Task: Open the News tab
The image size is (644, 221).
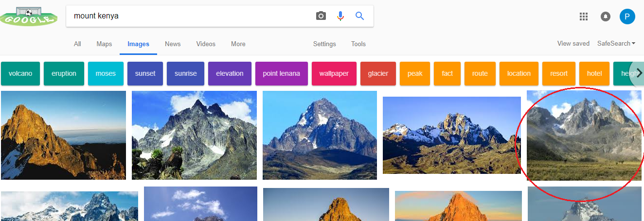Action: pyautogui.click(x=173, y=44)
